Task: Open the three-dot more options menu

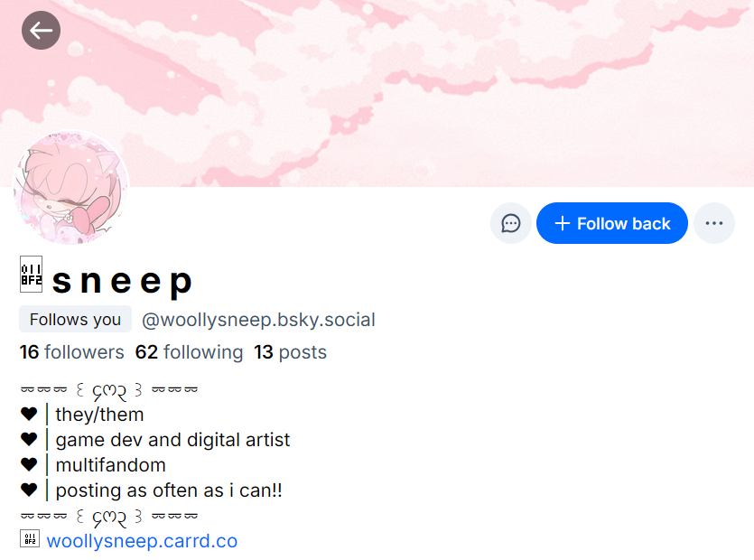Action: [x=714, y=223]
